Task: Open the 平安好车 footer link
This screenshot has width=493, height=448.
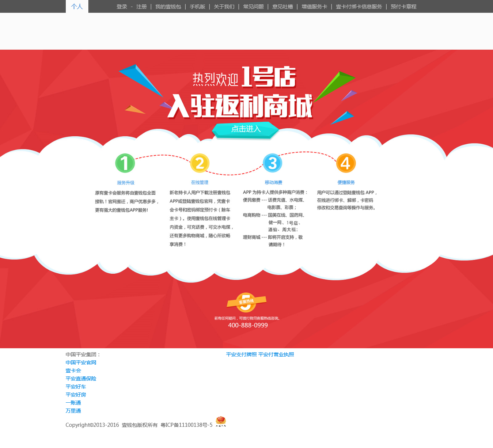Action: [76, 387]
